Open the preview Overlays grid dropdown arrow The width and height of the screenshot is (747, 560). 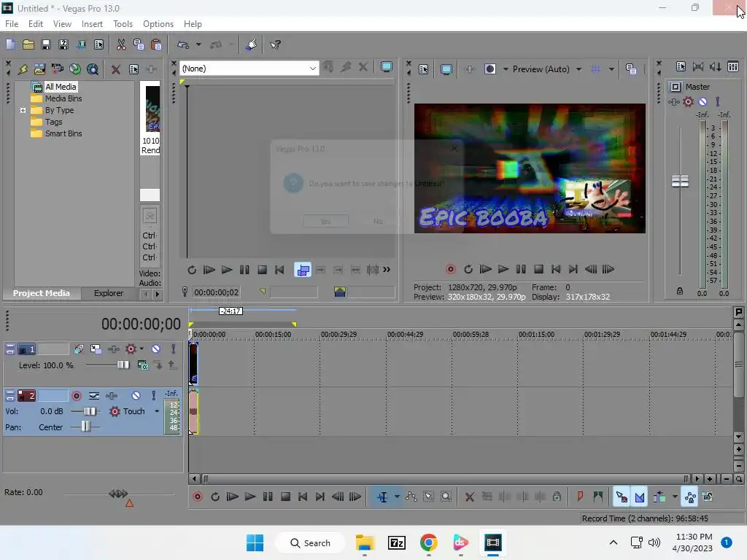(x=612, y=69)
